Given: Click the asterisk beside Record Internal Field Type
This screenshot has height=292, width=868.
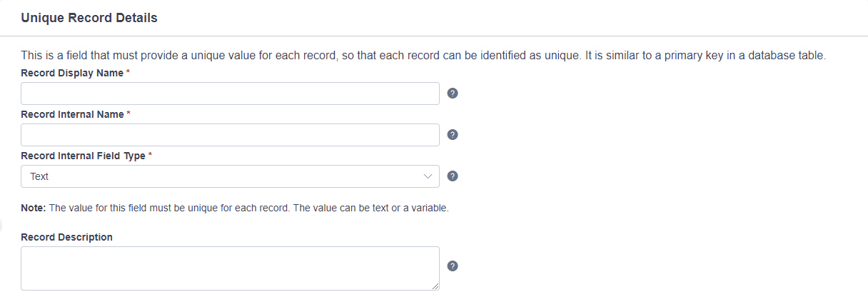Looking at the screenshot, I should (x=150, y=155).
